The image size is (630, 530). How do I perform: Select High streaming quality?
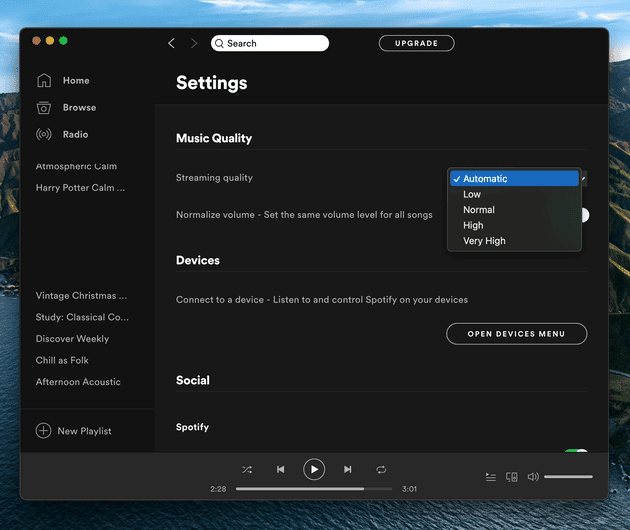pos(514,225)
